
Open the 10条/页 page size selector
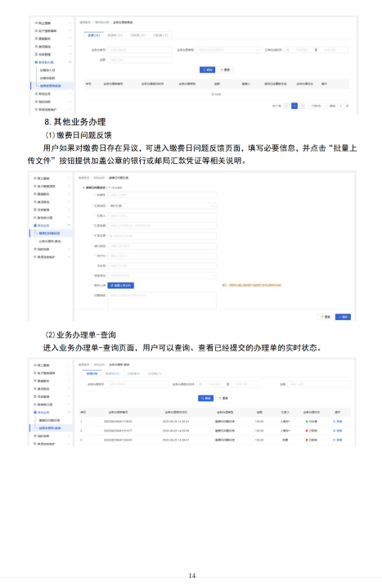pyautogui.click(x=318, y=106)
